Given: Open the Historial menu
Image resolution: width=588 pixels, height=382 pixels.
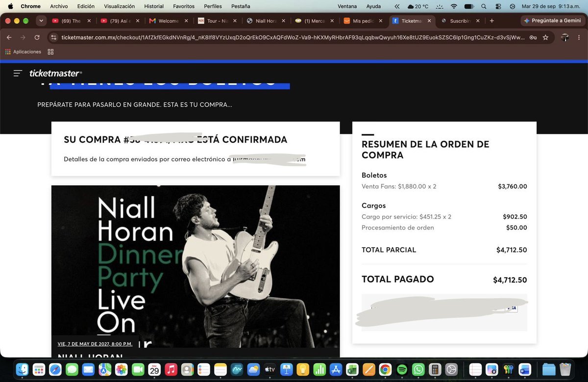Looking at the screenshot, I should 154,6.
